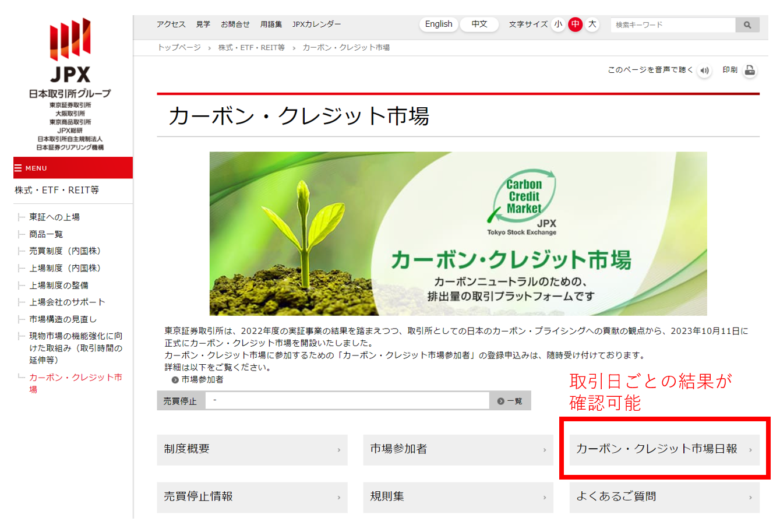This screenshot has height=532, width=780.
Task: Select red カーボン・クレジット市場 sidebar item
Action: pyautogui.click(x=76, y=383)
